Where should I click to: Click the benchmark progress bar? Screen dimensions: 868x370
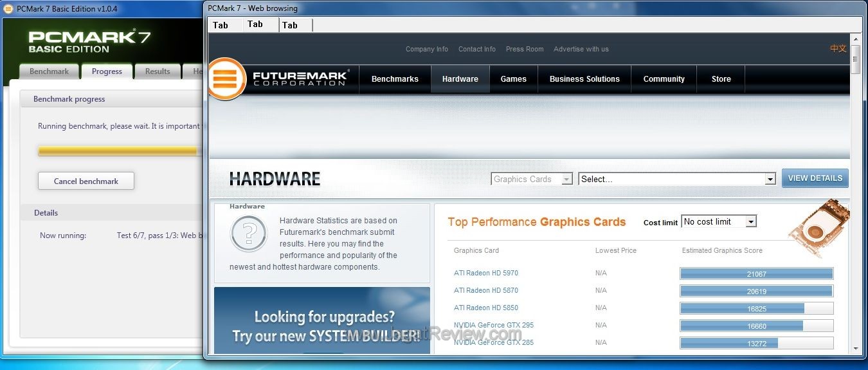[118, 151]
